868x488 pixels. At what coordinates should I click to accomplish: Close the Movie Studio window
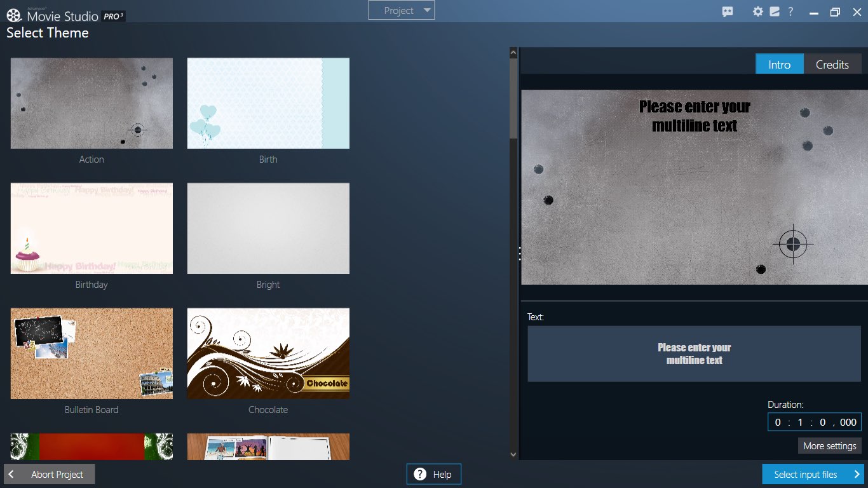tap(857, 12)
